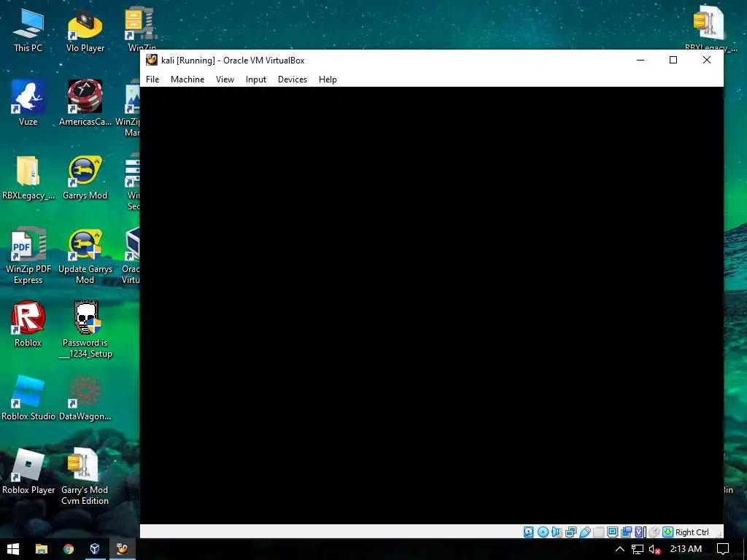This screenshot has width=747, height=560.
Task: Click the optical drive status icon
Action: click(543, 532)
